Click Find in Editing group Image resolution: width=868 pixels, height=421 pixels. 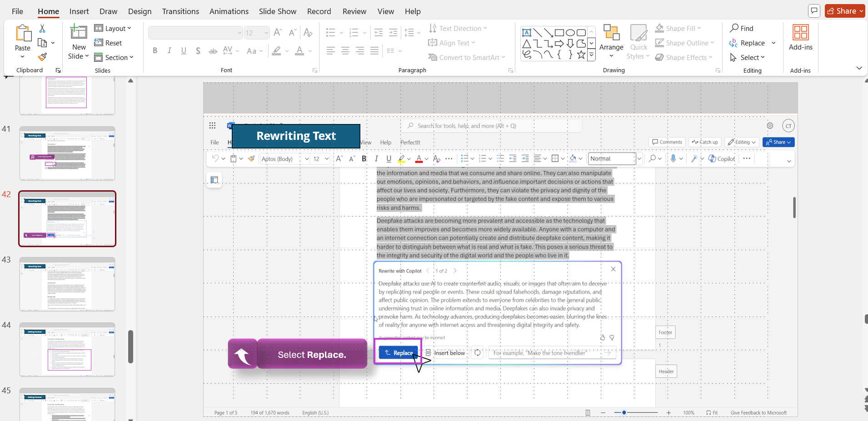(742, 28)
